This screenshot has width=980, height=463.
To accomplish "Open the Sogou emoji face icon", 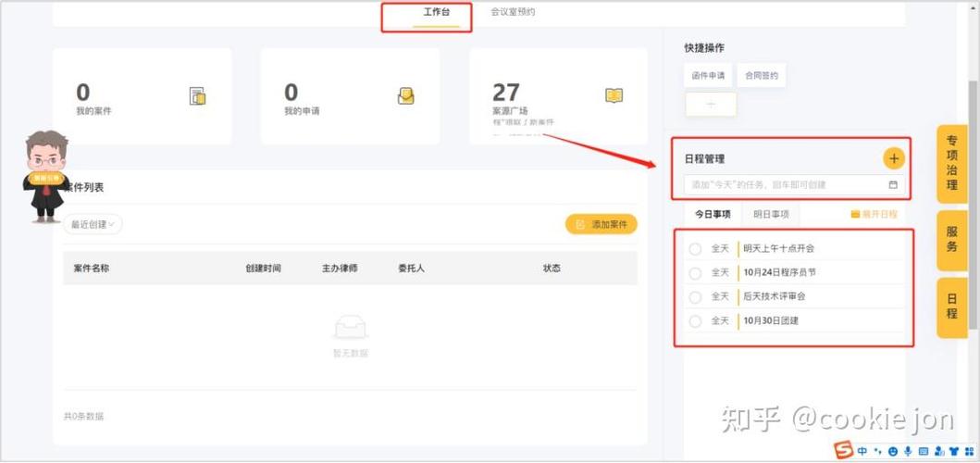I will click(892, 451).
